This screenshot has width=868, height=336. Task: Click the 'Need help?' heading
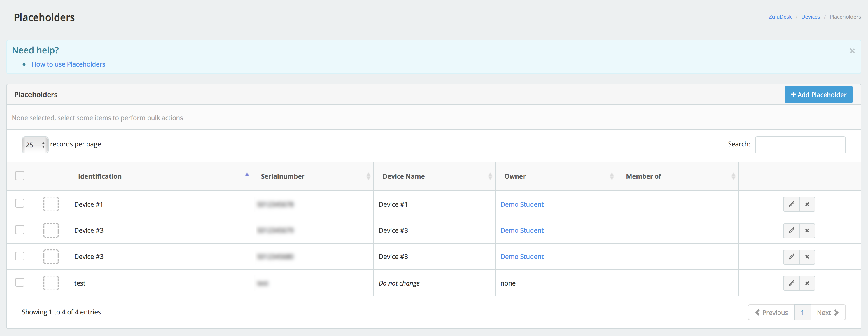(x=35, y=50)
